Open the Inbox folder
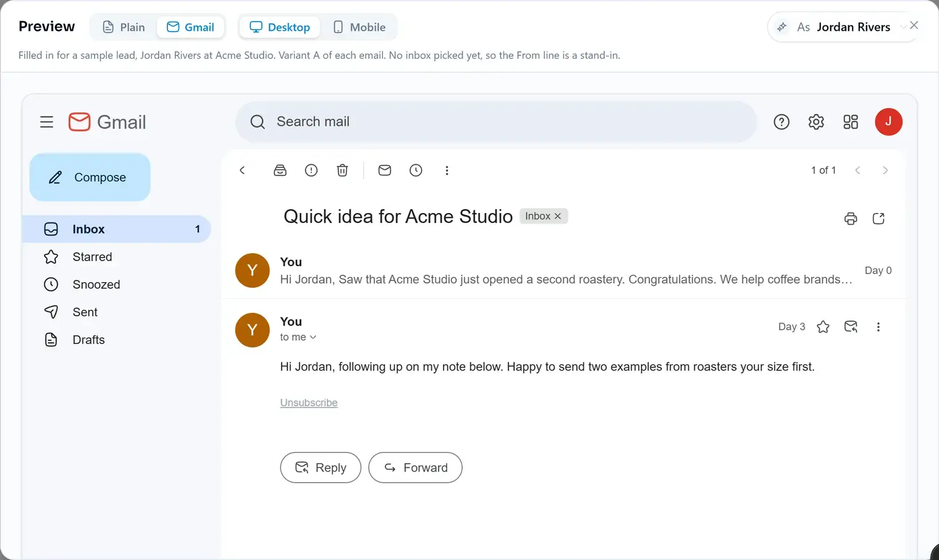The image size is (939, 560). tap(117, 229)
